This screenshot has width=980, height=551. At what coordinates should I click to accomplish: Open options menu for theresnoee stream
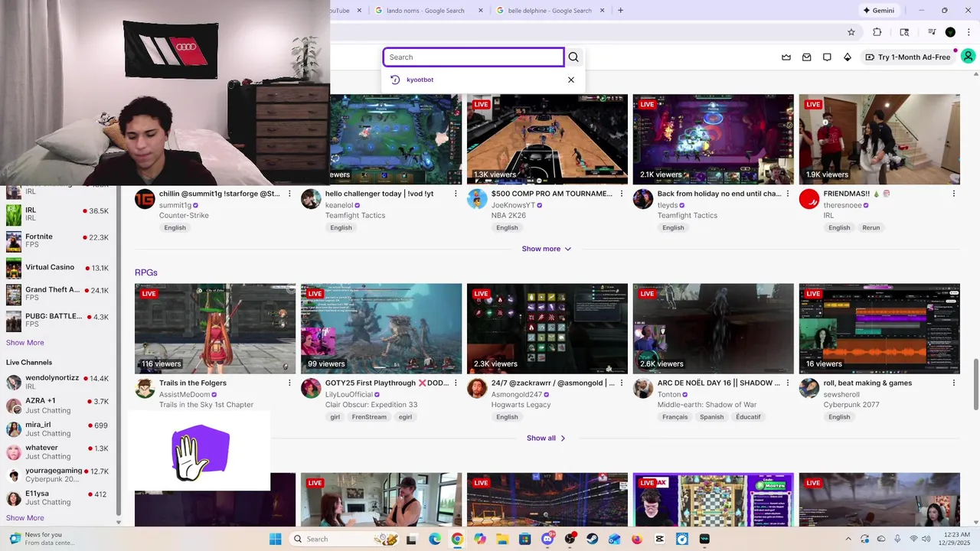click(954, 194)
